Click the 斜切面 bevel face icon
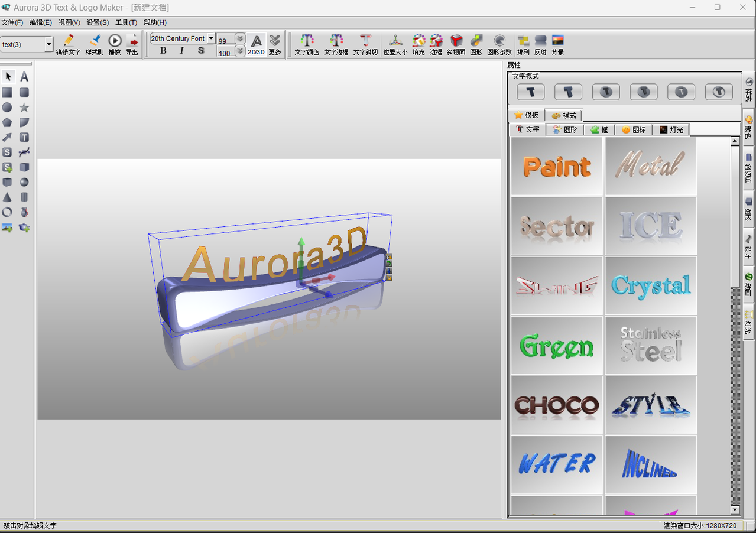Screen dimensions: 756x533 point(456,44)
